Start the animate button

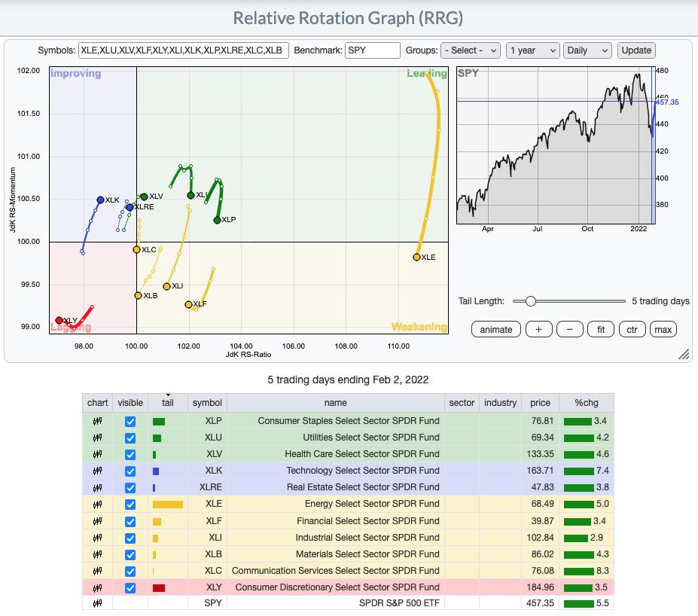496,329
